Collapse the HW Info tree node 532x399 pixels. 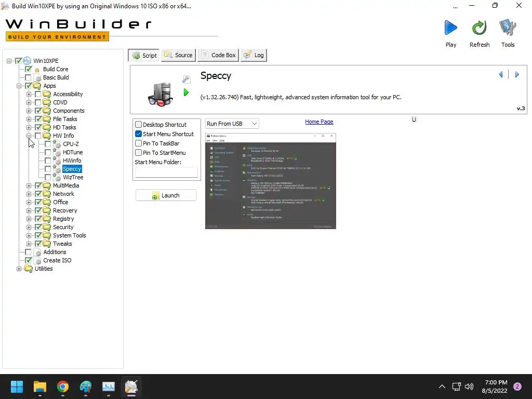[29, 136]
